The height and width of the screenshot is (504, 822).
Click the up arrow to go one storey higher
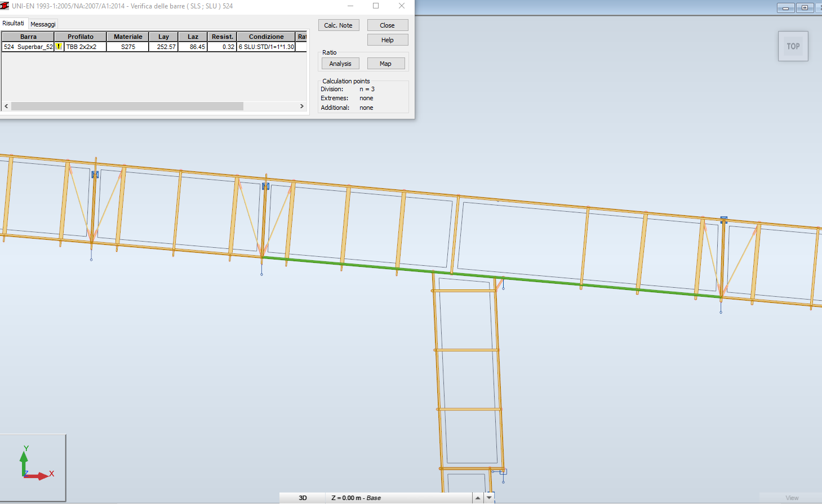point(479,497)
